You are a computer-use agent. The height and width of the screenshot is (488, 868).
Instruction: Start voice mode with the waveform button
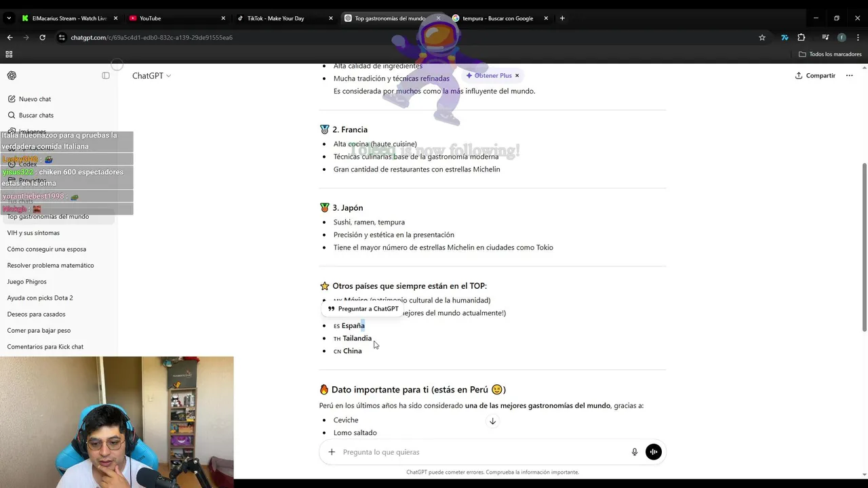(x=654, y=452)
